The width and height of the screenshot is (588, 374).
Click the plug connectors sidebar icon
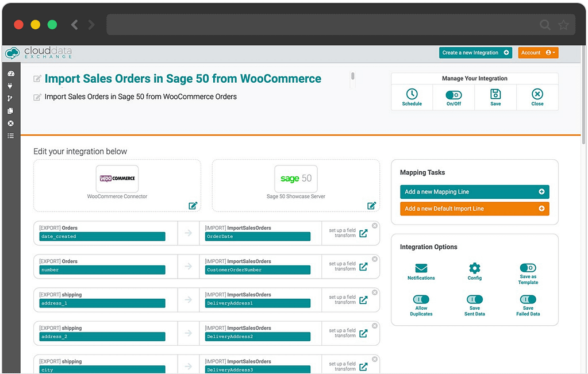pyautogui.click(x=10, y=86)
